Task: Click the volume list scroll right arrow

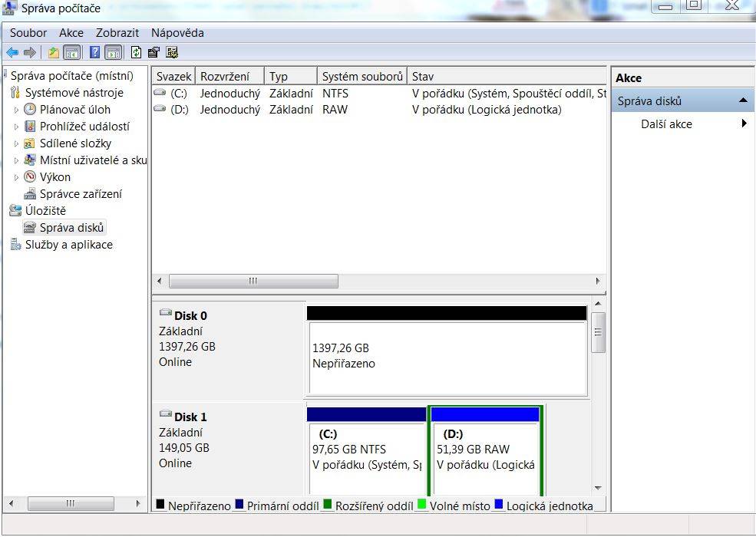Action: pos(598,281)
